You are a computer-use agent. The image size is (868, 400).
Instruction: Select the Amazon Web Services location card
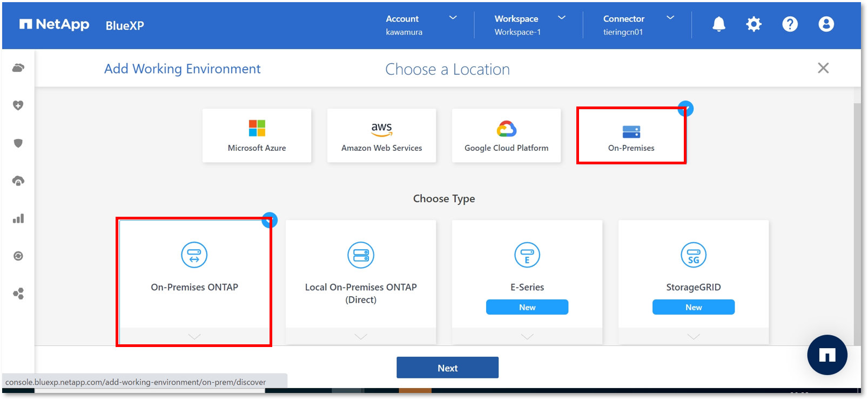tap(381, 136)
